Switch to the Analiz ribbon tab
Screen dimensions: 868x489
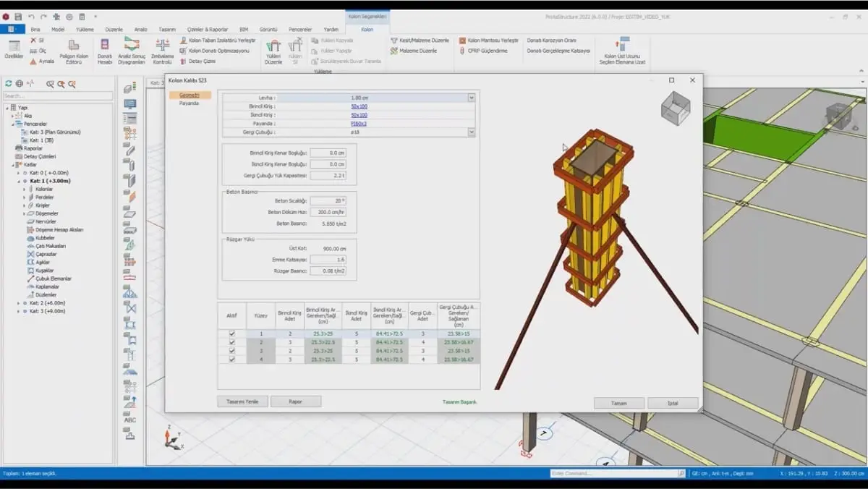[140, 30]
